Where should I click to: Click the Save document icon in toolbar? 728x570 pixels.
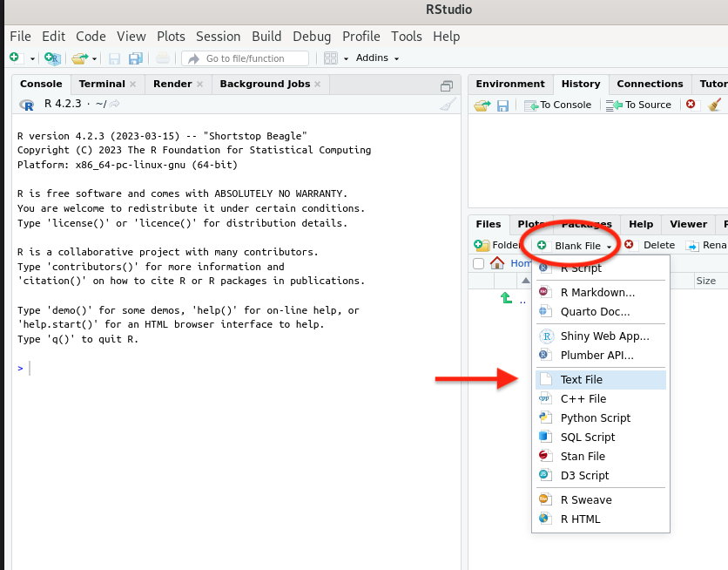[x=114, y=58]
